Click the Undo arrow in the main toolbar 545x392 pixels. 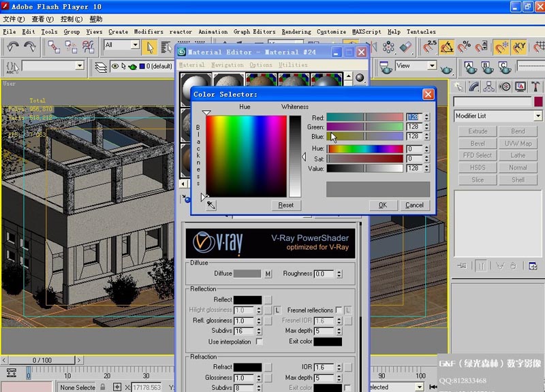[13, 47]
